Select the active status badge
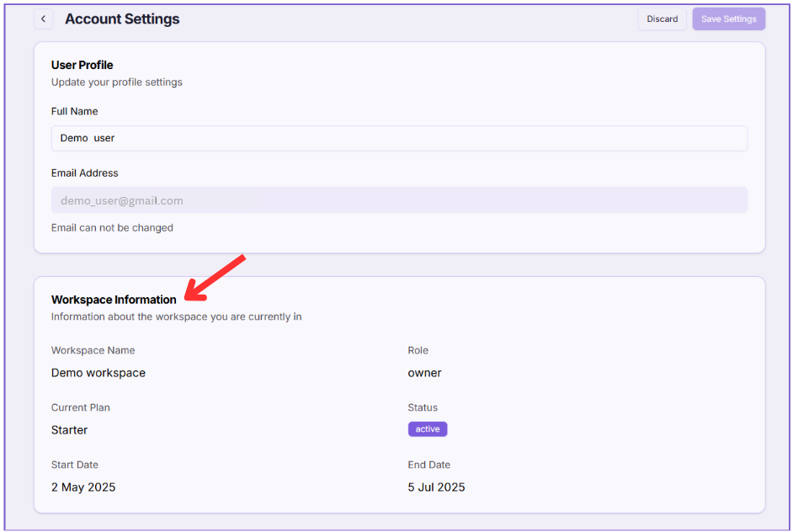 428,429
